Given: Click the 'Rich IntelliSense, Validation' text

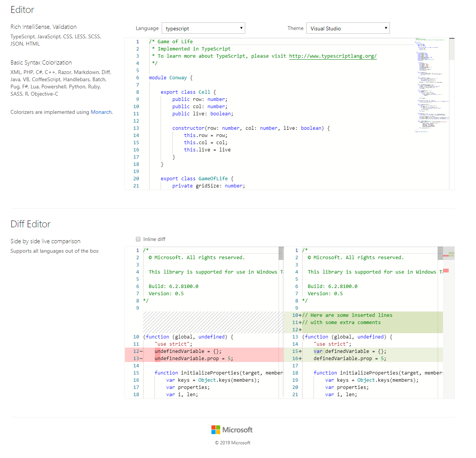Looking at the screenshot, I should coord(44,27).
